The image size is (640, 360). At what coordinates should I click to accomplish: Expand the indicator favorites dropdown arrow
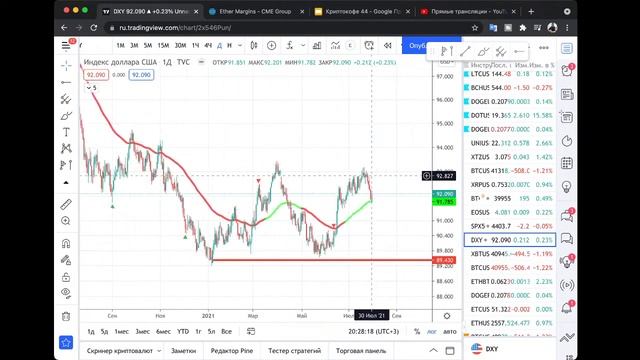(303, 45)
